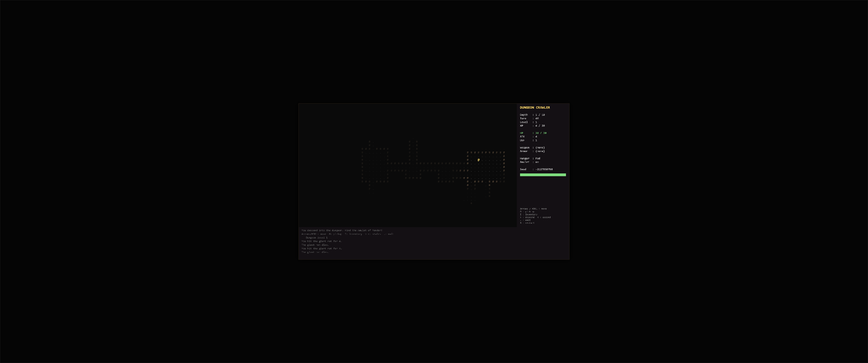Click the 'Armor : (none)' line
The height and width of the screenshot is (363, 868).
(532, 151)
